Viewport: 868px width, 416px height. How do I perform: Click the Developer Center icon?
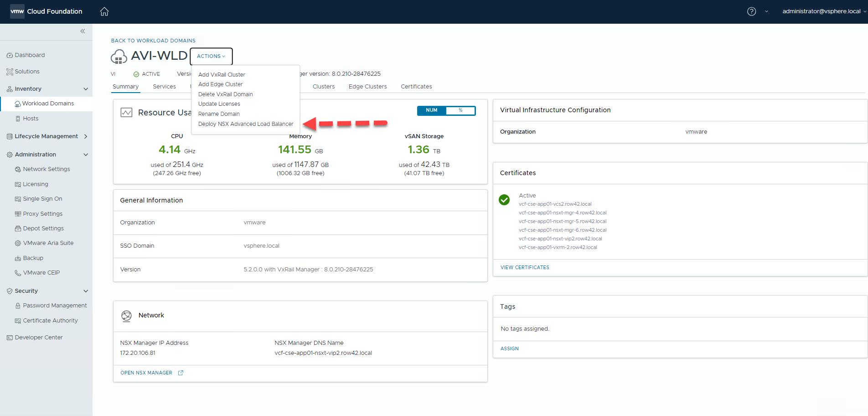[x=10, y=338]
